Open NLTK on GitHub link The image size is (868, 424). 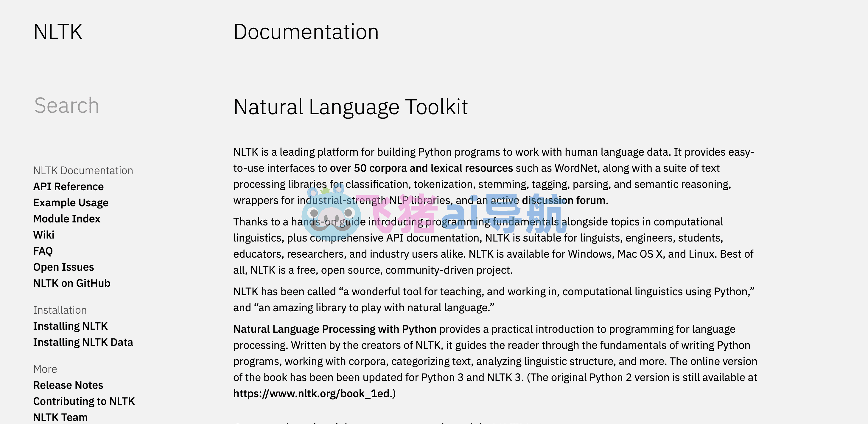[x=72, y=283]
